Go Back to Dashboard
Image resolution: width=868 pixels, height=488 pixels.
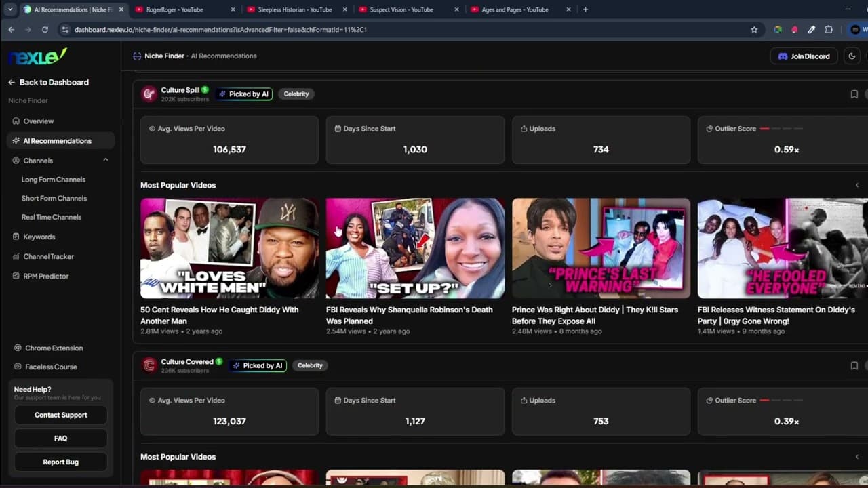click(x=48, y=82)
